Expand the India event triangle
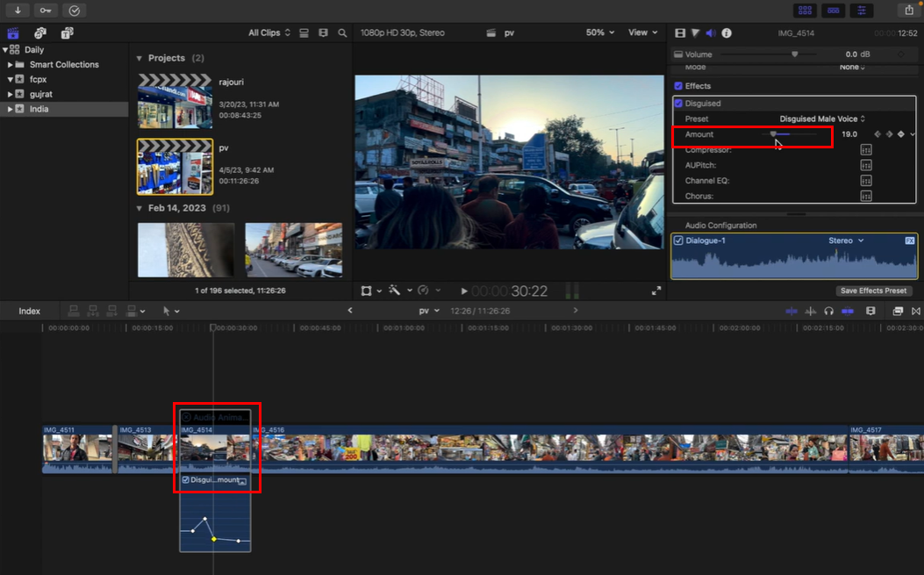 click(x=10, y=109)
